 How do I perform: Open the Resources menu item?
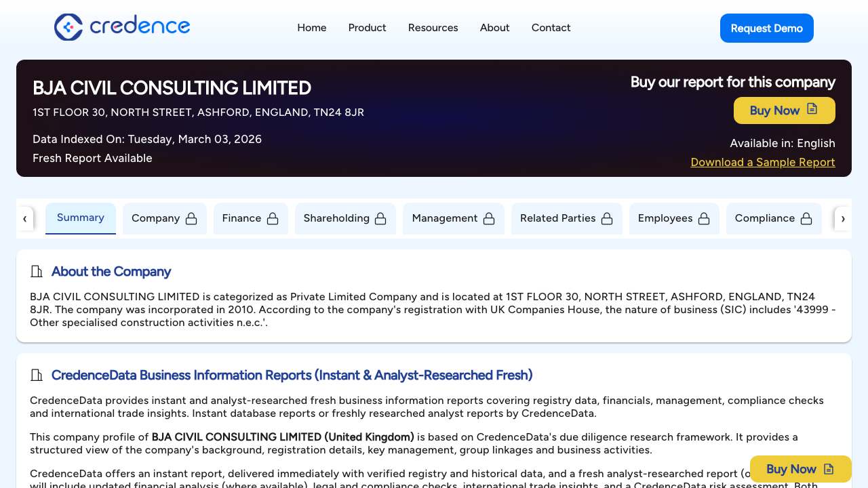[433, 28]
